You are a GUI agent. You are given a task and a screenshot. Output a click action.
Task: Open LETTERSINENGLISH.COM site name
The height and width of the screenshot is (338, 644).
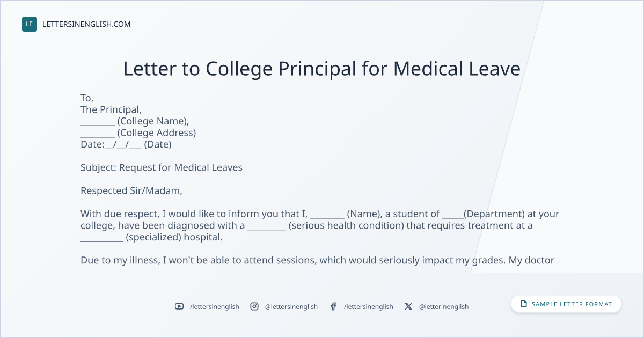pos(86,24)
